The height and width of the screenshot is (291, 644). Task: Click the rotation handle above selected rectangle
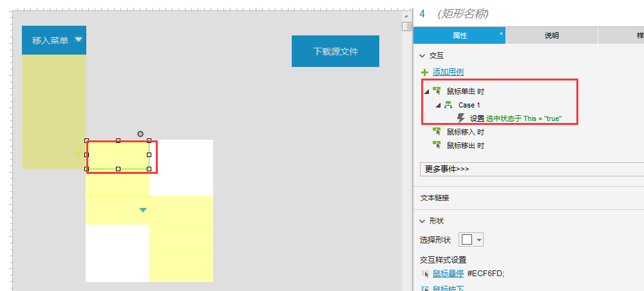(x=140, y=134)
